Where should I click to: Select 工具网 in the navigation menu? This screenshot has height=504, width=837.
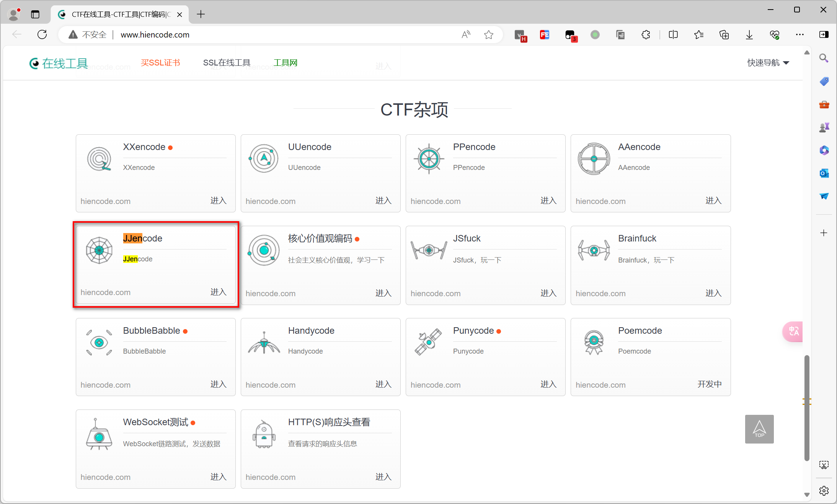(x=285, y=62)
